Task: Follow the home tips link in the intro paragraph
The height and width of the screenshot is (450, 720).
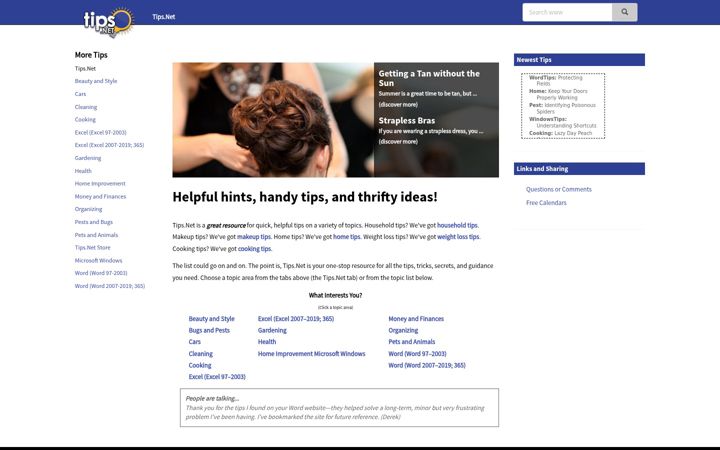Action: [346, 237]
